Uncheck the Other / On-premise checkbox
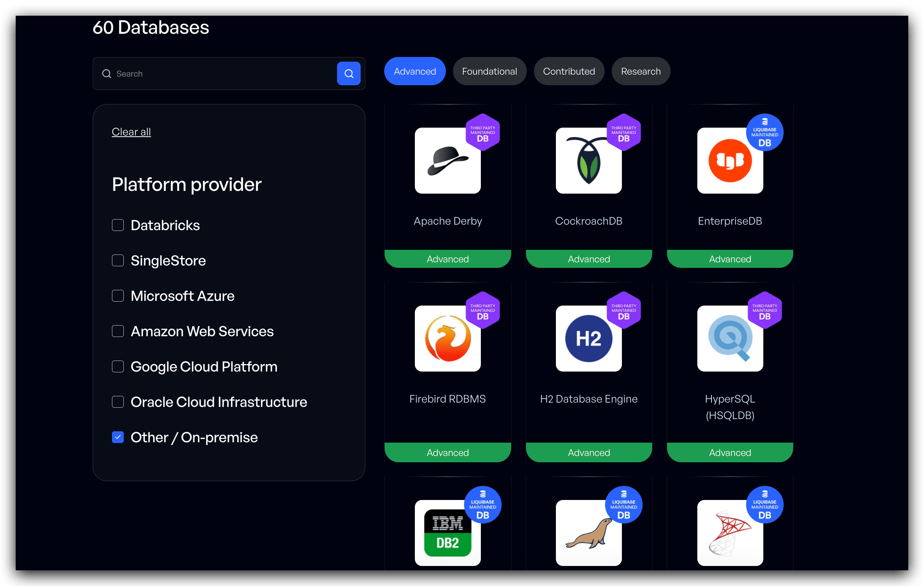 [118, 437]
